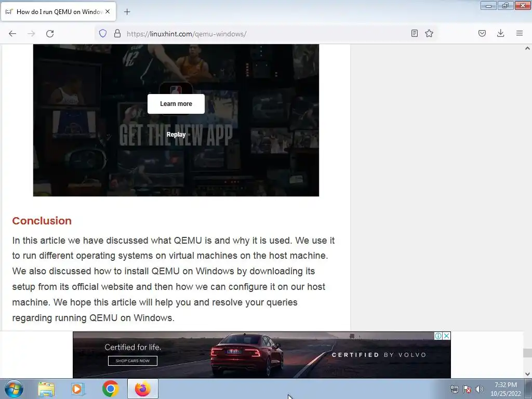
Task: Open Windows Explorer from taskbar
Action: [x=46, y=389]
